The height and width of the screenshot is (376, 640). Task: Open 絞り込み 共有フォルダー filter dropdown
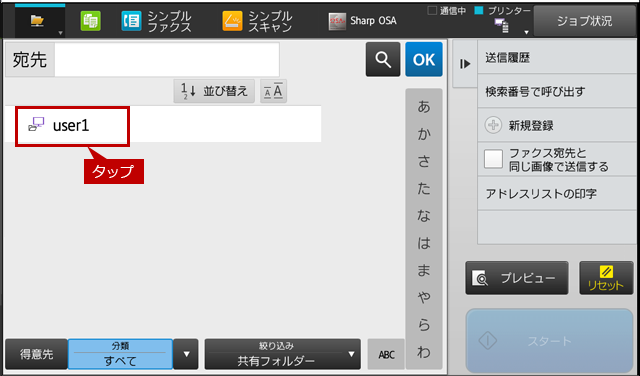coord(282,354)
